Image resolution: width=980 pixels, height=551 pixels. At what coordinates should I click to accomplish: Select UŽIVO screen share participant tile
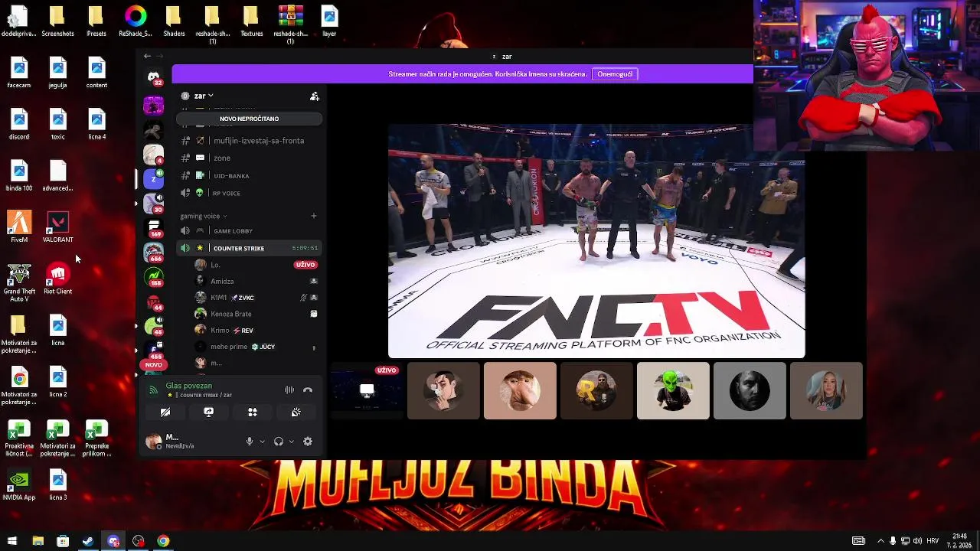pos(367,391)
